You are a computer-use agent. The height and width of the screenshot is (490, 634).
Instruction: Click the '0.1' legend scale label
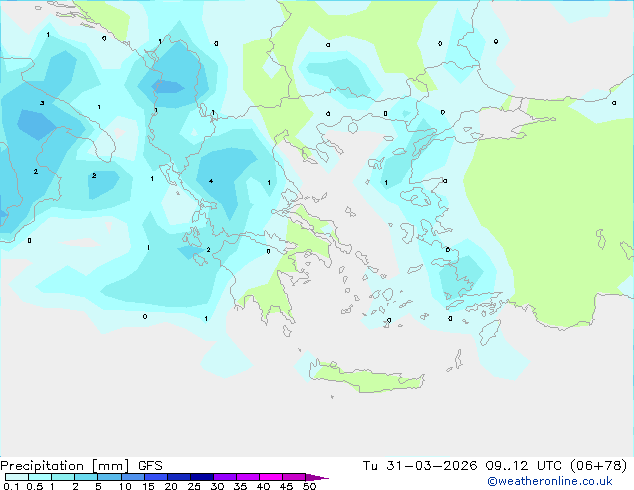tap(11, 486)
